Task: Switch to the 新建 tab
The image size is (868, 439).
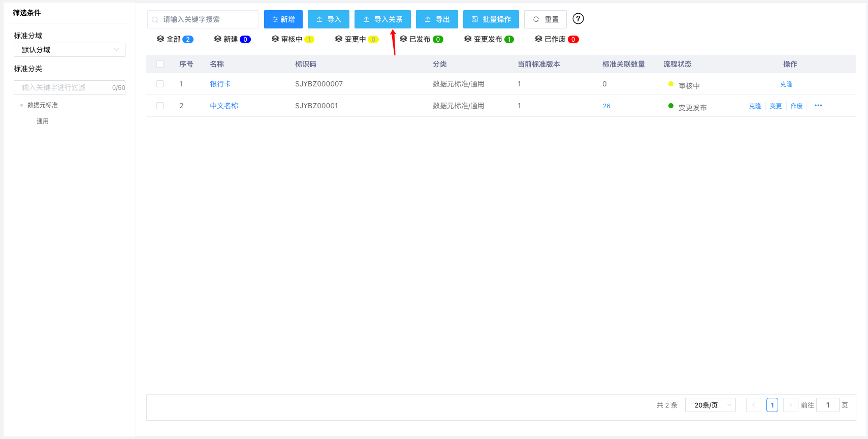Action: pyautogui.click(x=232, y=39)
